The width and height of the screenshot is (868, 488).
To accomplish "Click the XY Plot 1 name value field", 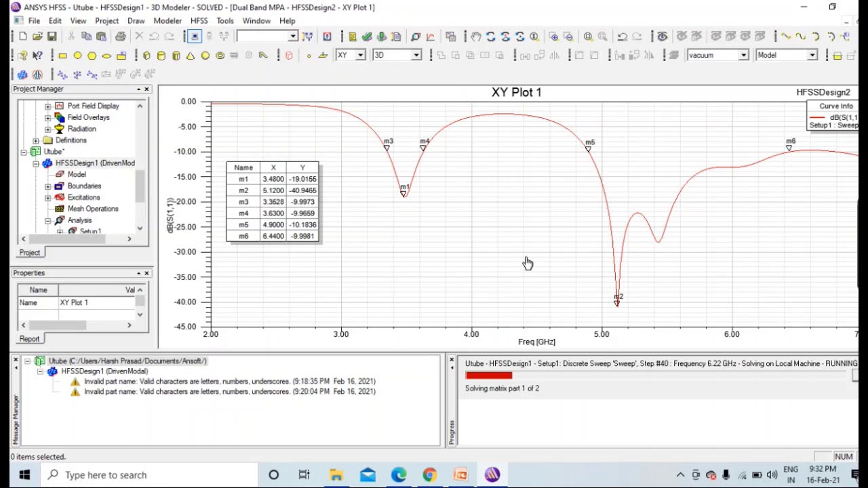I will tap(96, 303).
